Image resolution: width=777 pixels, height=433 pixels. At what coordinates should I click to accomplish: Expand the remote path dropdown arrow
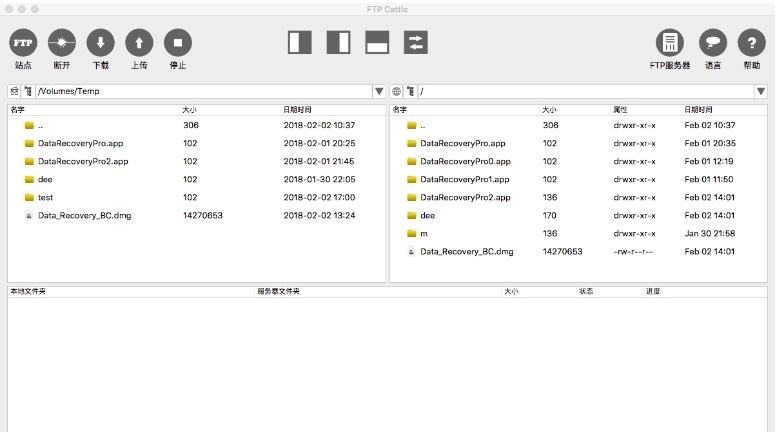761,91
